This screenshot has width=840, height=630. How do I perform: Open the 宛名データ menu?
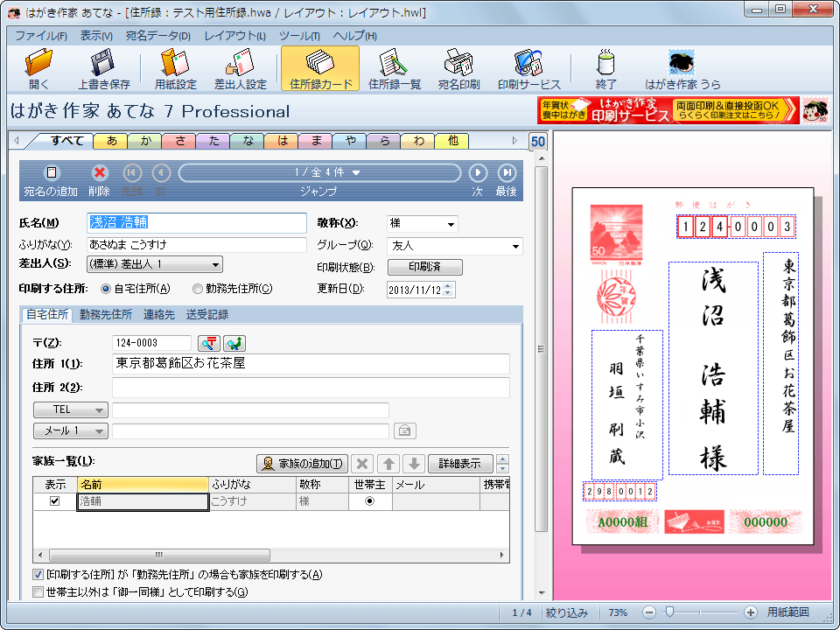tap(158, 36)
